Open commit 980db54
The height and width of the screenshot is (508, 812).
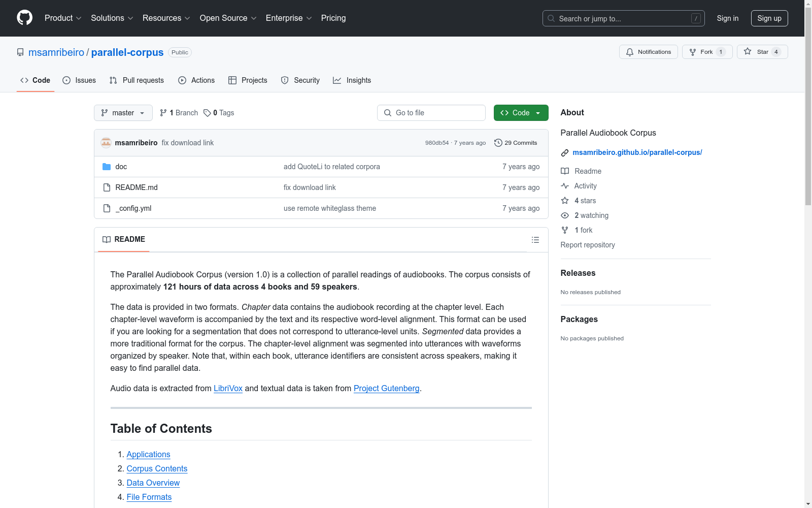click(x=437, y=143)
